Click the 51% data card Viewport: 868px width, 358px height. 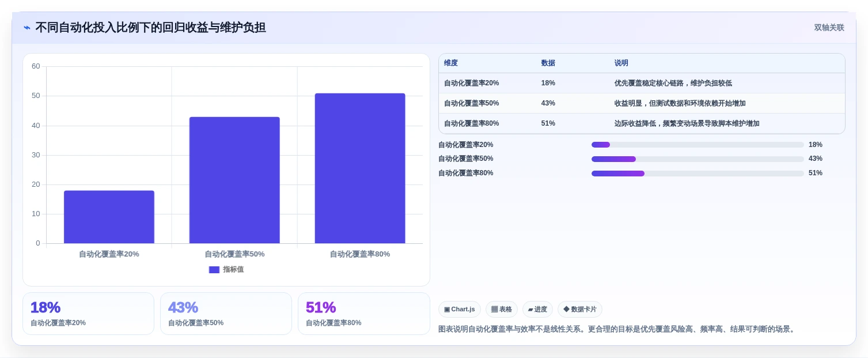tap(363, 314)
